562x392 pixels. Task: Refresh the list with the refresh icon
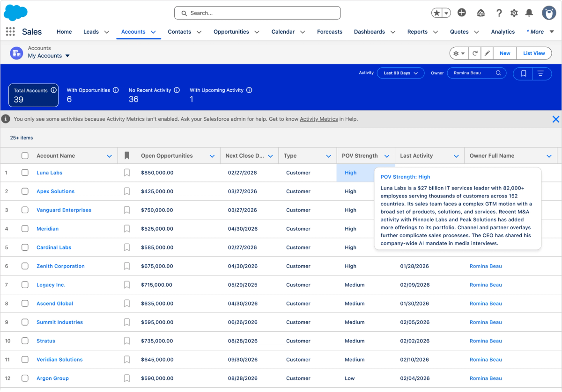coord(475,53)
